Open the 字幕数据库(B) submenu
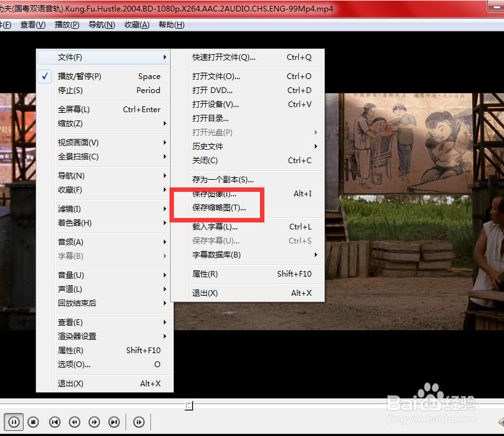The height and width of the screenshot is (436, 504). [247, 255]
